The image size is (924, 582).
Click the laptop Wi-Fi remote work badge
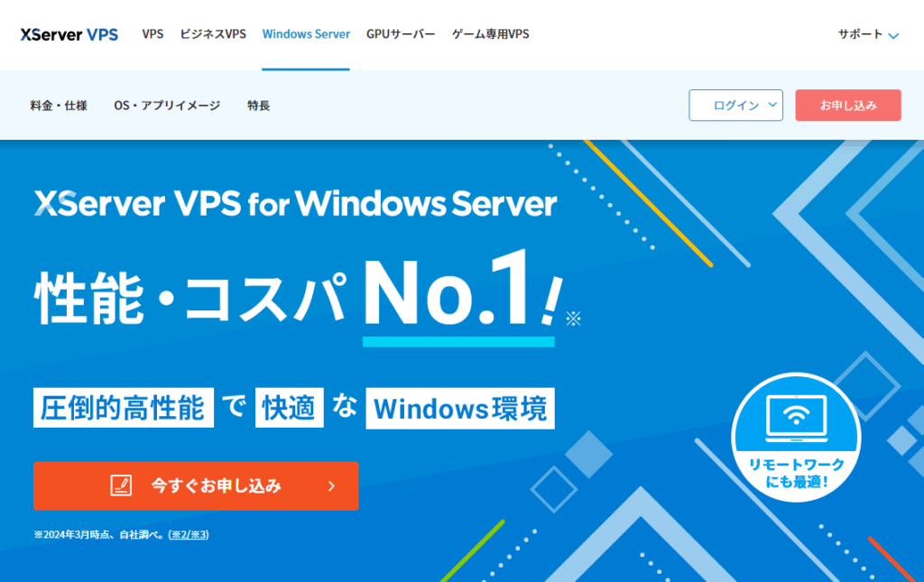coord(795,437)
